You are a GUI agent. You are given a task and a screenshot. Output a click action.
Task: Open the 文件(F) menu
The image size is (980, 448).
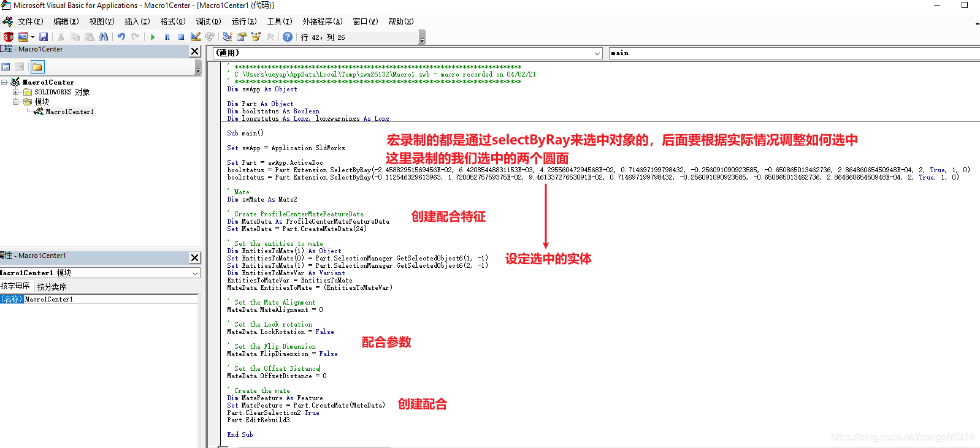click(30, 21)
